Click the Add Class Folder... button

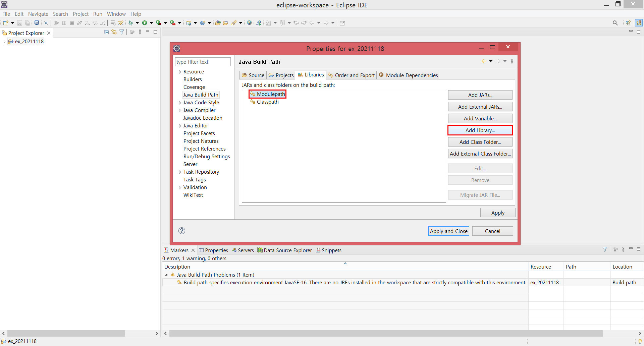point(480,142)
